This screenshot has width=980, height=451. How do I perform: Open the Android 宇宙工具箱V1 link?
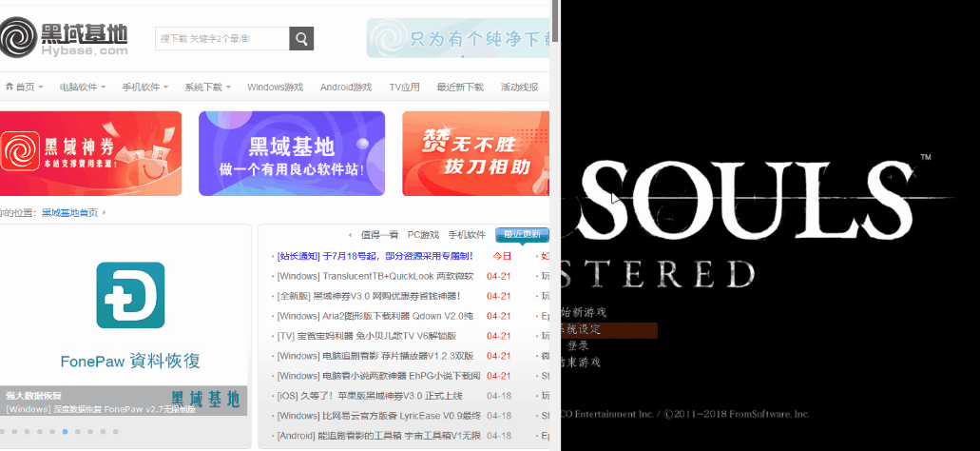point(378,436)
